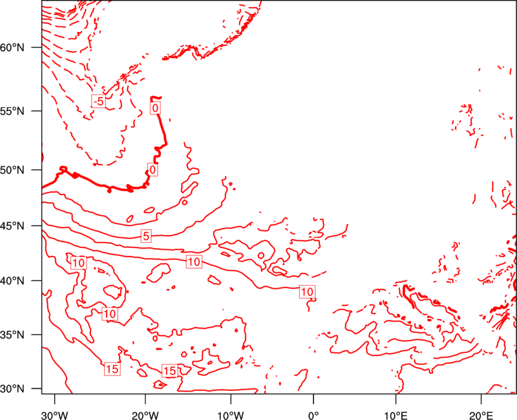Click the 40°N latitude axis label

12,281
